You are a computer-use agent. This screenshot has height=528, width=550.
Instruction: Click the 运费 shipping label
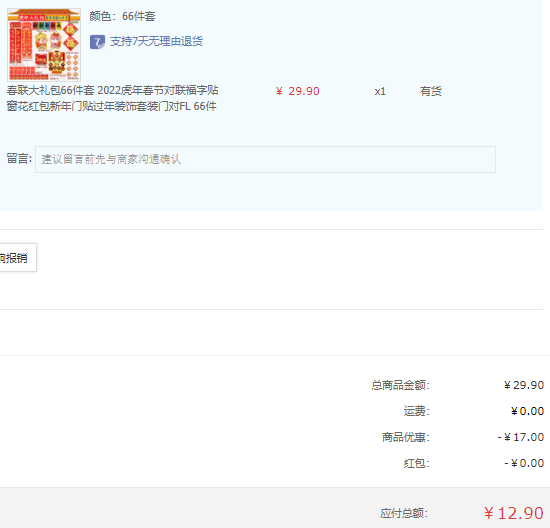point(417,411)
